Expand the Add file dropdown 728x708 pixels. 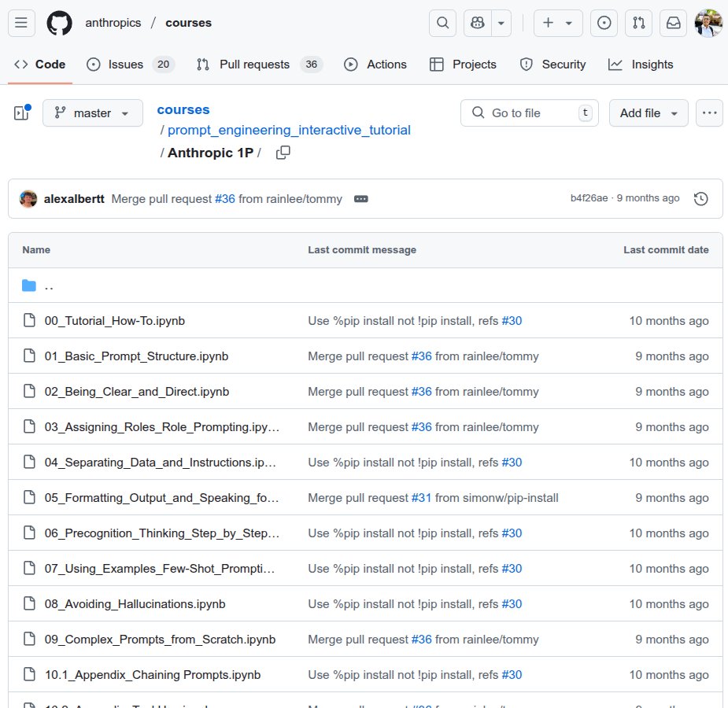pyautogui.click(x=649, y=112)
